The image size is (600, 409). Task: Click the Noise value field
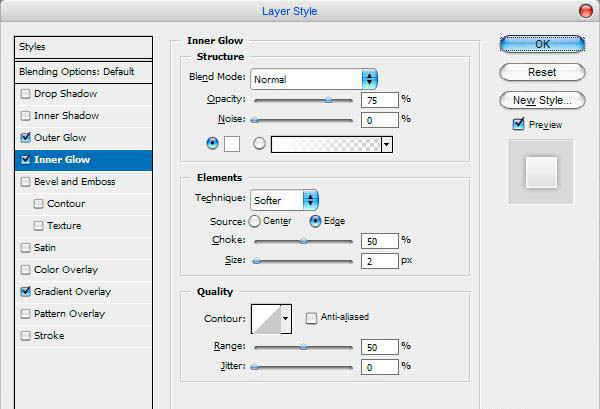pyautogui.click(x=380, y=120)
